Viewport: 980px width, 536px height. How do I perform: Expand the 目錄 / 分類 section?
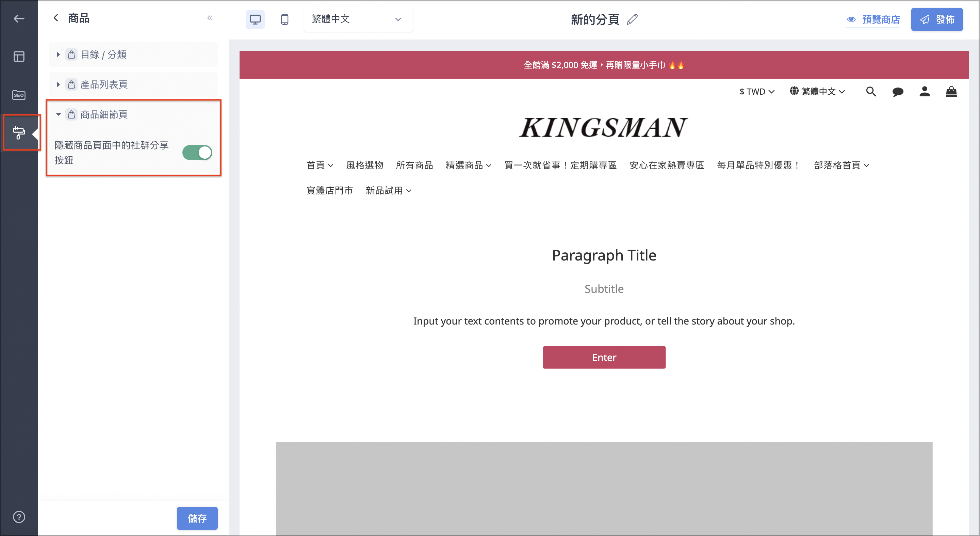58,54
